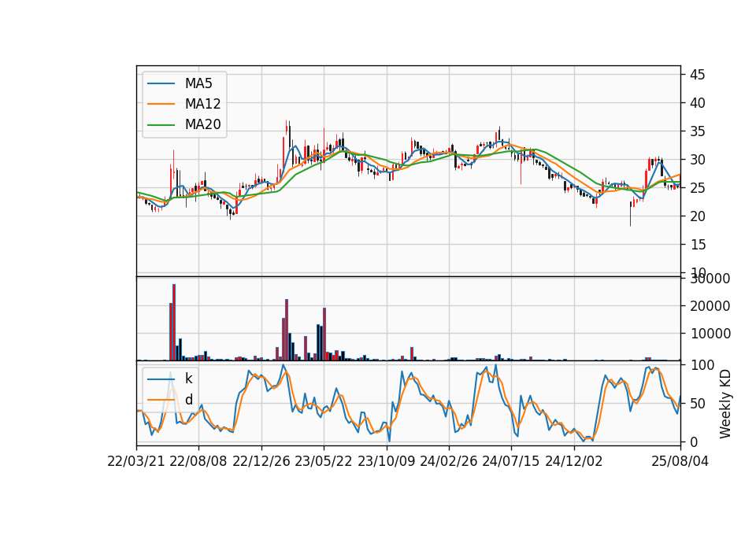Image resolution: width=756 pixels, height=543 pixels.
Task: Click the tallest volume bar near 30000
Action: click(174, 323)
